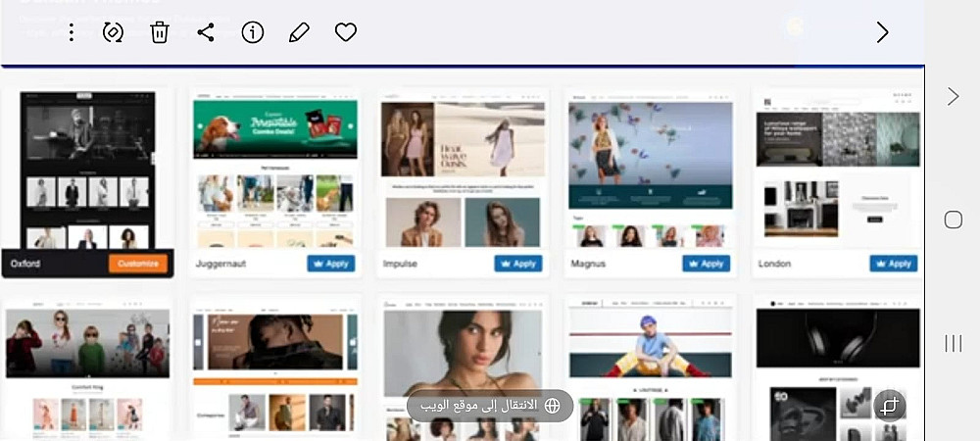Screen dimensions: 980x441
Task: Show image details with the info icon
Action: (x=253, y=32)
